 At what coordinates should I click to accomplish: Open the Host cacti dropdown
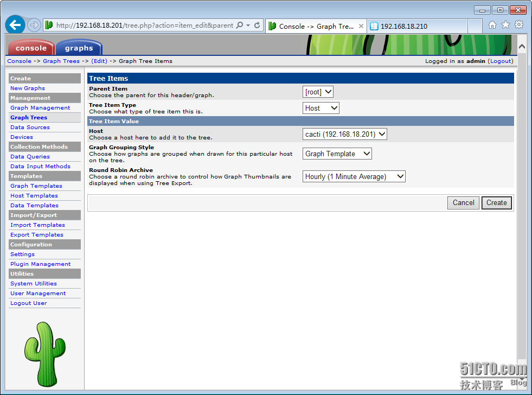coord(345,134)
